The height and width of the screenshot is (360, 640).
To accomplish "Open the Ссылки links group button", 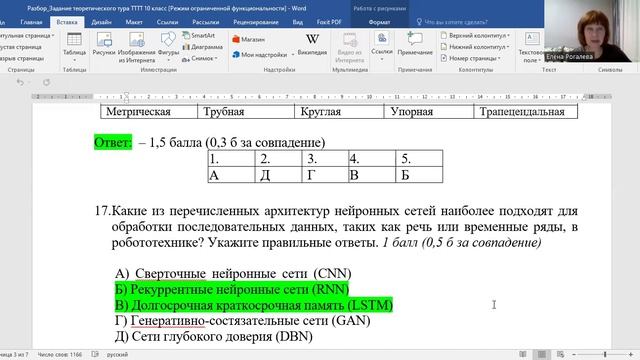I will point(382,39).
